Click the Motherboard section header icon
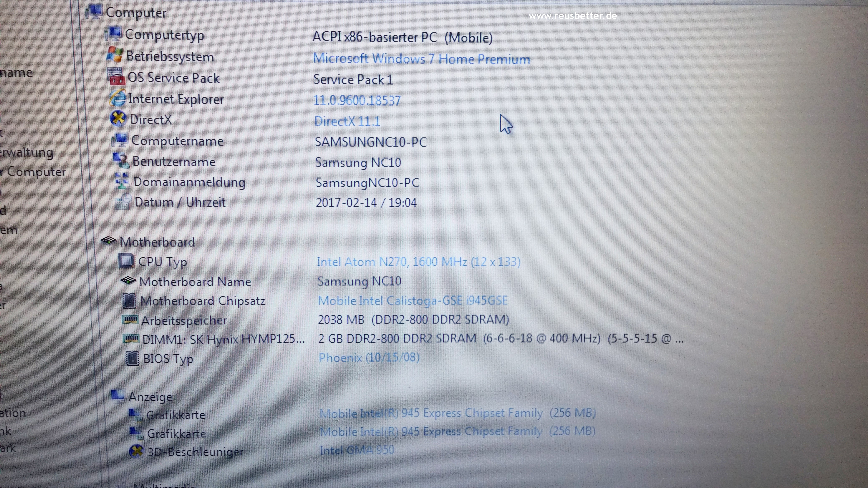The image size is (868, 488). (109, 241)
